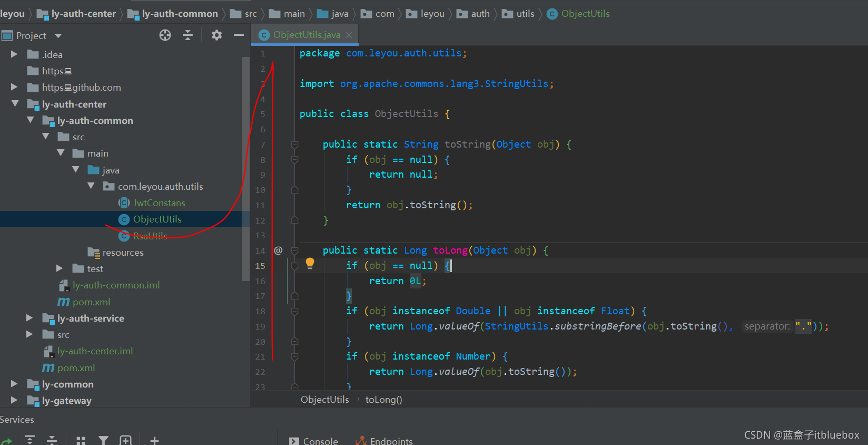Expand the ly-gateway module

pos(14,400)
